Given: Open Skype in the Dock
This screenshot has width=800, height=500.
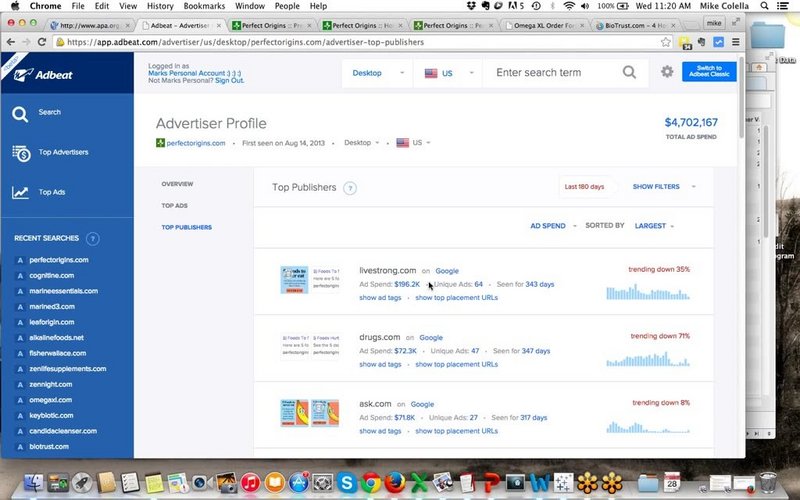Looking at the screenshot, I should click(x=347, y=482).
